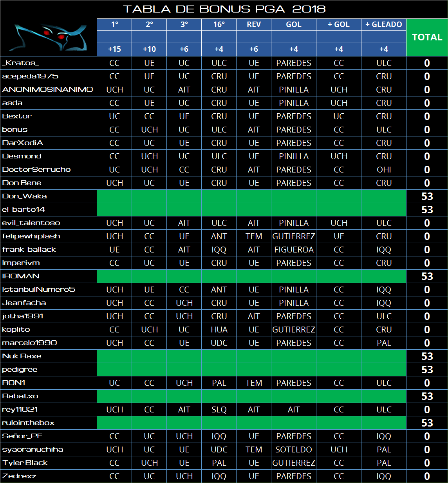Select the rulointhebox player name
The image size is (448, 483).
(28, 423)
